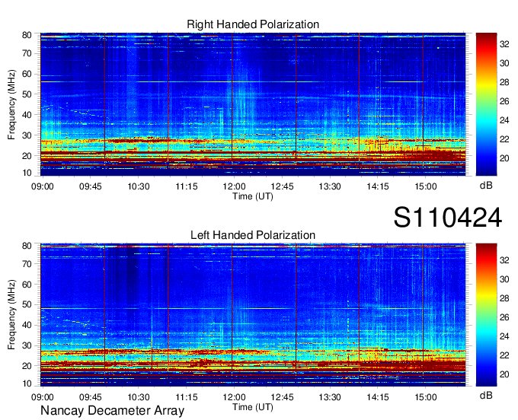Viewport: 518px width, 420px height.
Task: Click the "Left Handed Polarization" plot title
Action: pos(253,235)
